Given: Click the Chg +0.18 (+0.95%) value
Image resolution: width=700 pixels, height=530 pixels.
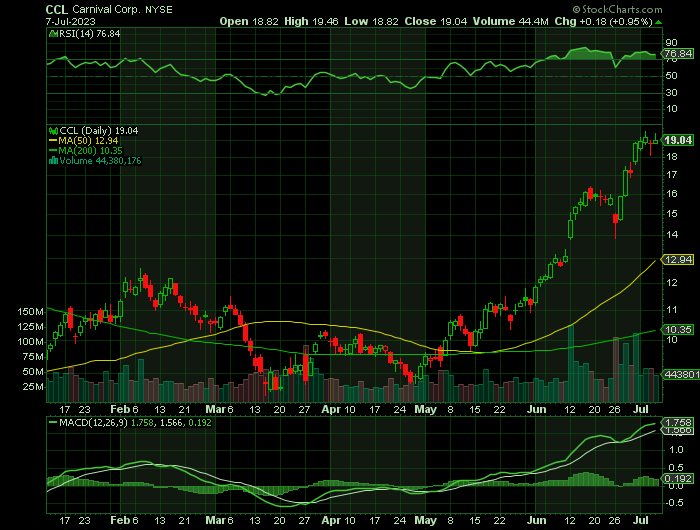Looking at the screenshot, I should click(604, 21).
